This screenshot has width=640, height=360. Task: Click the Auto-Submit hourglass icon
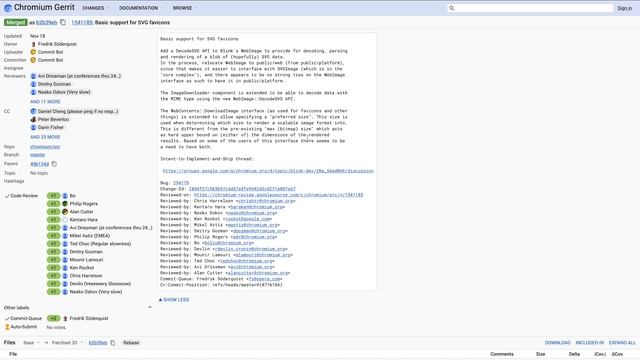pyautogui.click(x=7, y=327)
